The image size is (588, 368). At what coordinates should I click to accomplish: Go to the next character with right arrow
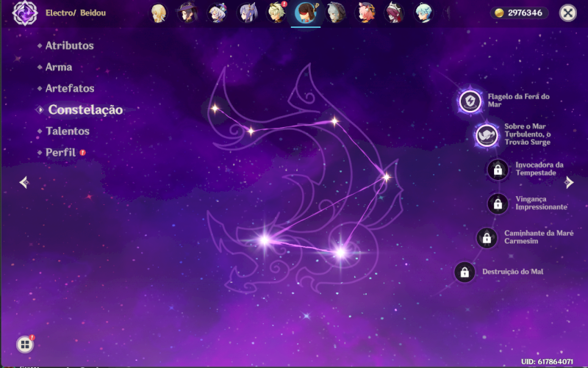coord(569,182)
